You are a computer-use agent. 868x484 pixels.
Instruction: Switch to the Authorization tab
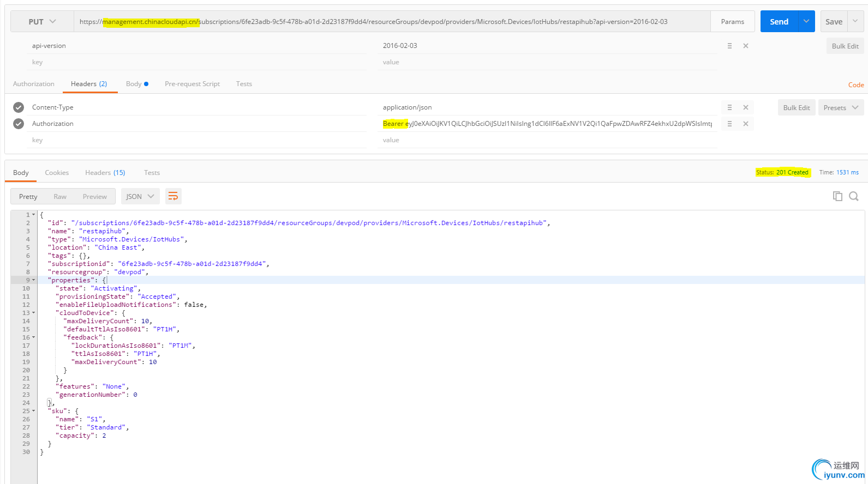34,84
